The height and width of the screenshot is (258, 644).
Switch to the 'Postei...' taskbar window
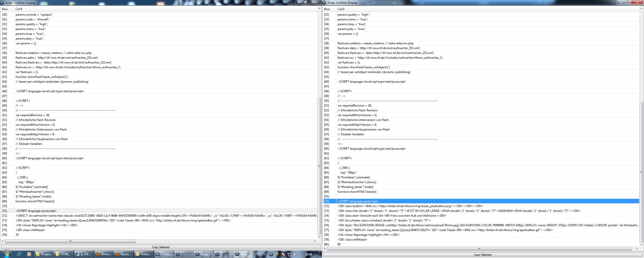point(143,254)
